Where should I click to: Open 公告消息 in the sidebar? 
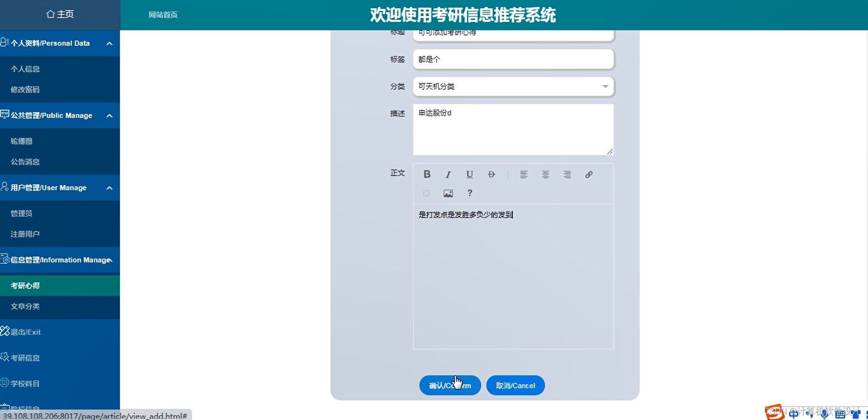point(25,162)
